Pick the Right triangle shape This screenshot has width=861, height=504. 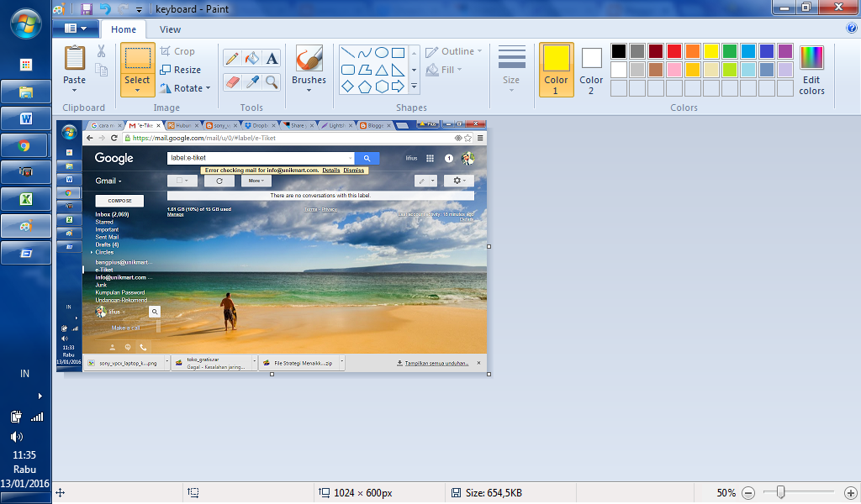398,70
